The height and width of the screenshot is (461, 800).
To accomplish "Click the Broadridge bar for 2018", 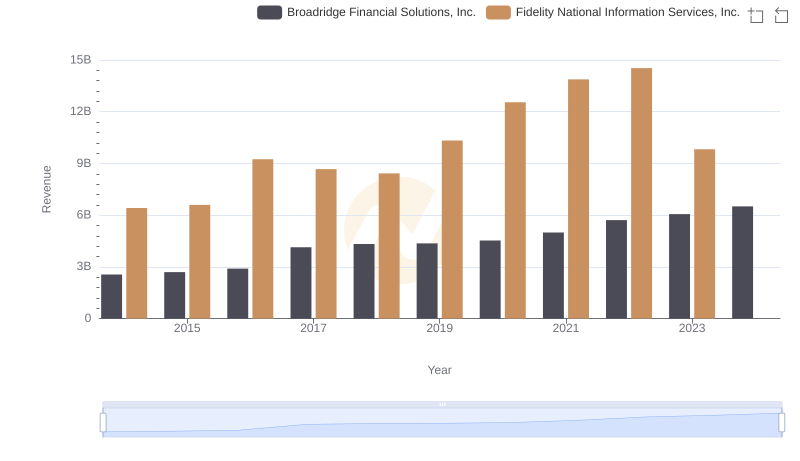I will [364, 281].
